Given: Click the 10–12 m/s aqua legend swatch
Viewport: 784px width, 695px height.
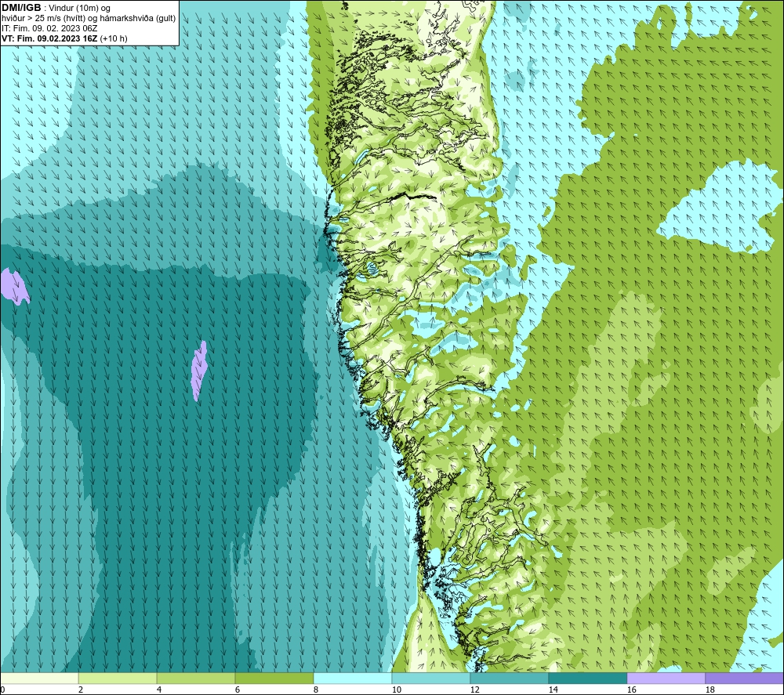Looking at the screenshot, I should [x=431, y=678].
